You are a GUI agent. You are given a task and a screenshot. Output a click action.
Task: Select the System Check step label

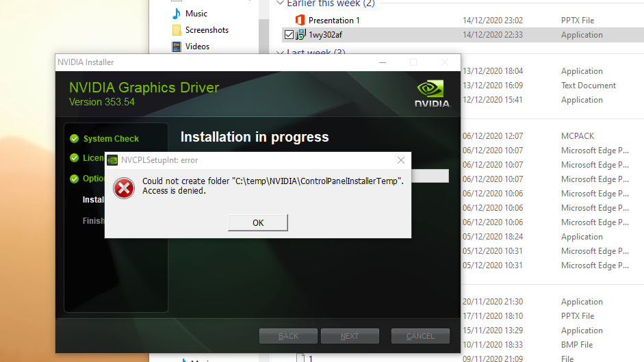click(111, 139)
